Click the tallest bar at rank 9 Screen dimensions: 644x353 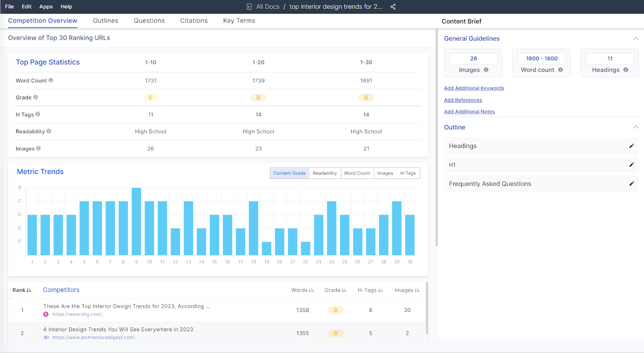click(x=136, y=221)
